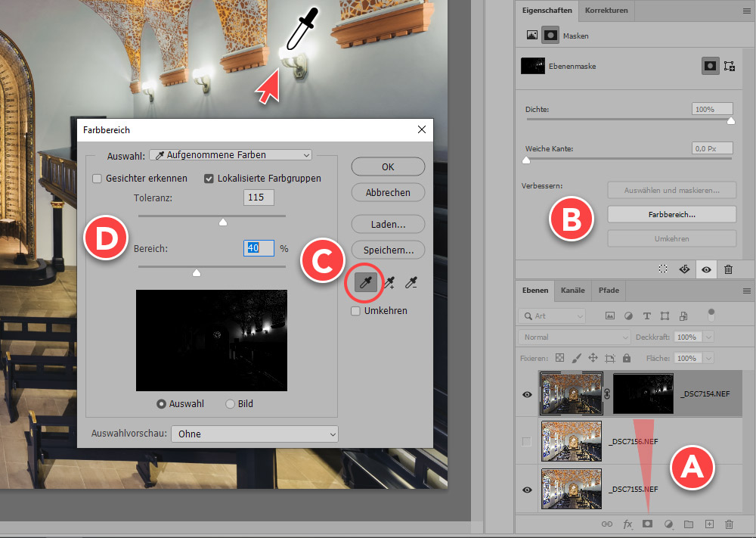Click the Farbbereich... button in Properties
Screen dimensions: 756x538
(671, 214)
